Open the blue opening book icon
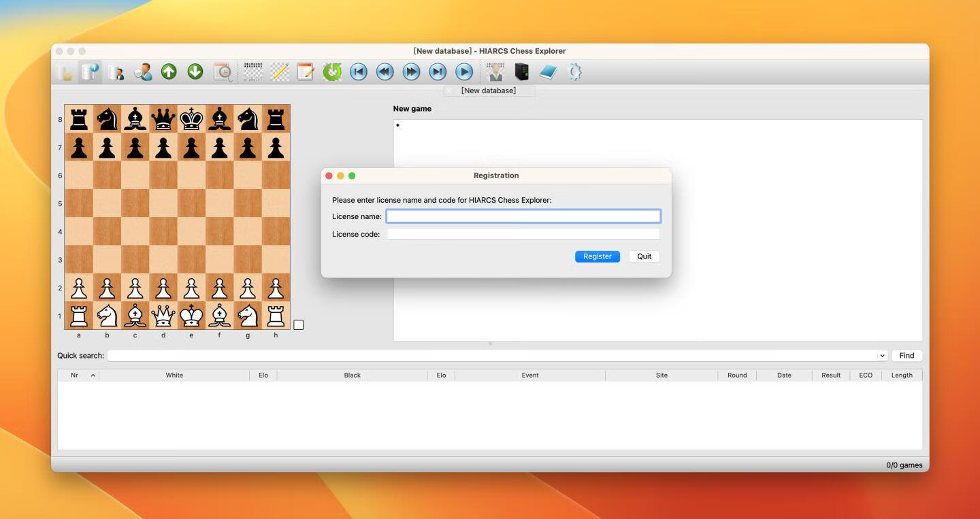This screenshot has height=519, width=980. [x=548, y=72]
